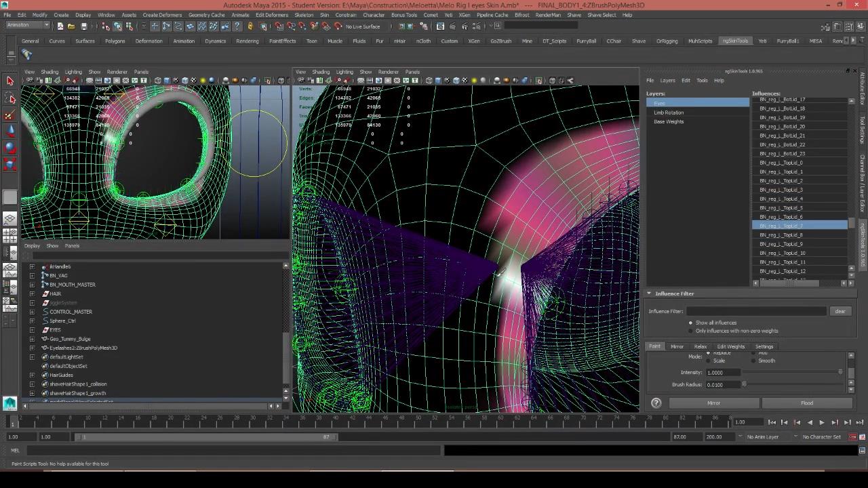Image resolution: width=868 pixels, height=488 pixels.
Task: Collapse the Influence Filter section
Action: tap(649, 293)
